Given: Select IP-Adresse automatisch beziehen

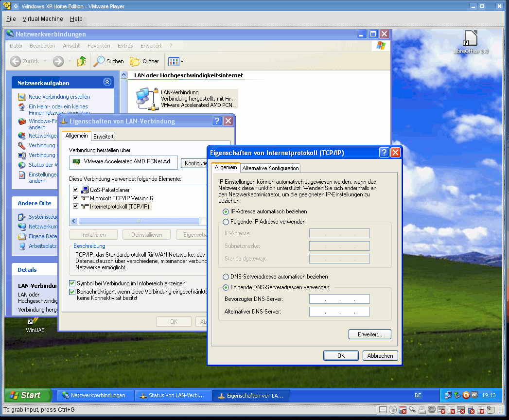Looking at the screenshot, I should 226,211.
